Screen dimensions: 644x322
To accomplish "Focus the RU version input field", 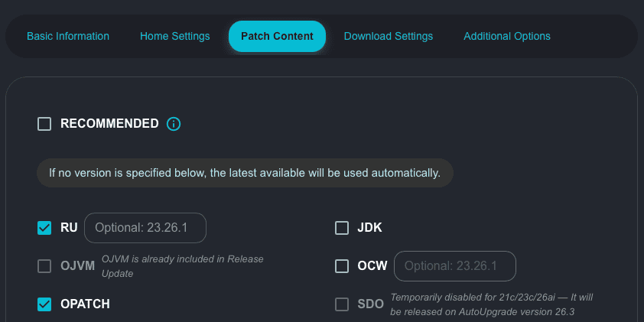I will pos(145,227).
